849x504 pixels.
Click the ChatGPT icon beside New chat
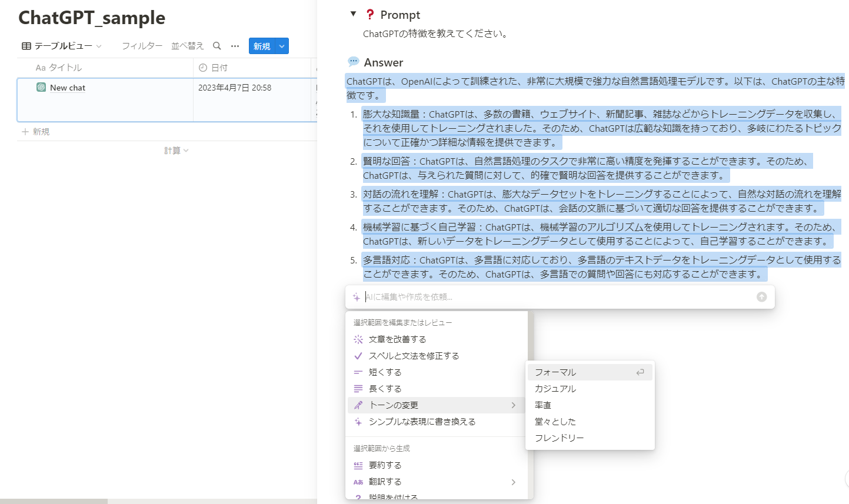[41, 88]
